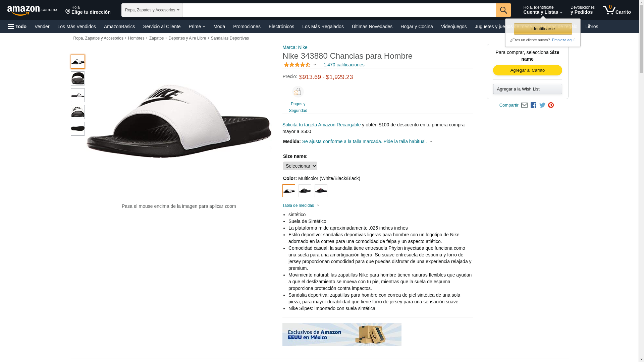Click Agregar al Carrito button

pyautogui.click(x=527, y=70)
